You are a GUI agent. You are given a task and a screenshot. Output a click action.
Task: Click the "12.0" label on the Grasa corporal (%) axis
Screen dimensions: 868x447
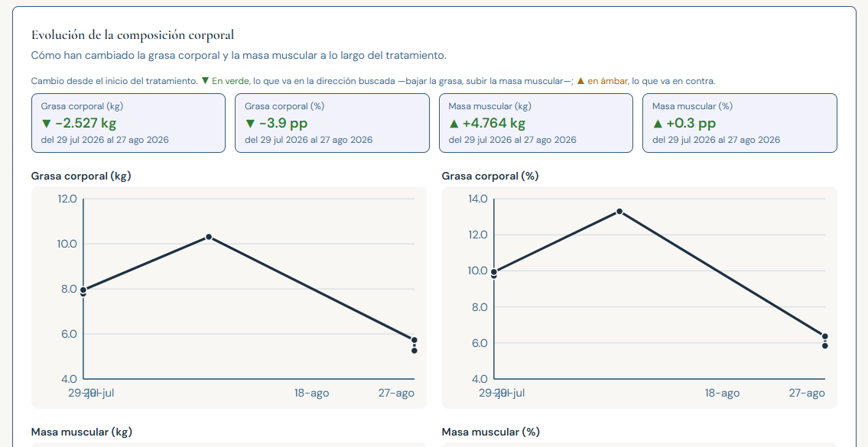click(x=478, y=235)
